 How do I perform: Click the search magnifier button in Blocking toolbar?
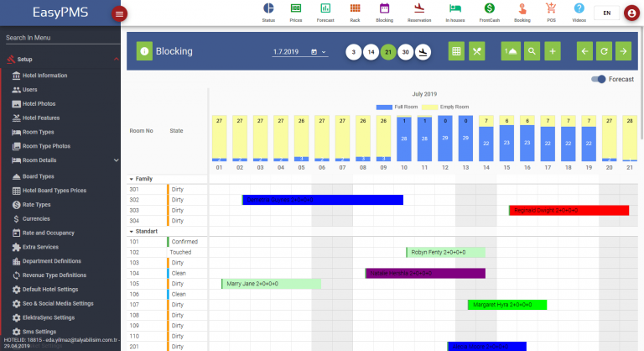532,52
